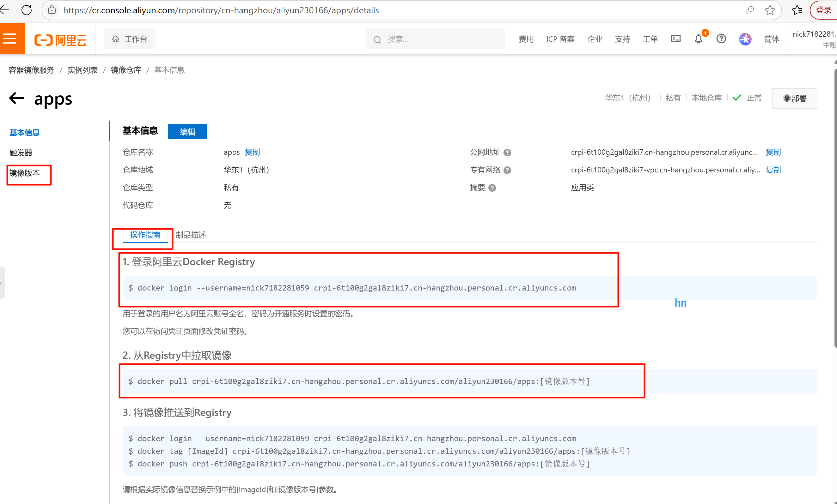Open the Cloud Shell terminal icon
The image size is (837, 504).
click(676, 39)
